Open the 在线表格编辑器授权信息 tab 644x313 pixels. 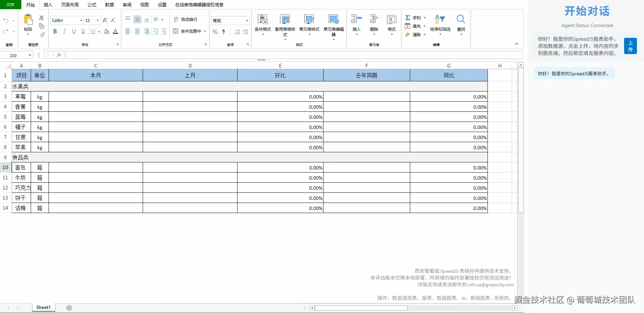(x=199, y=5)
